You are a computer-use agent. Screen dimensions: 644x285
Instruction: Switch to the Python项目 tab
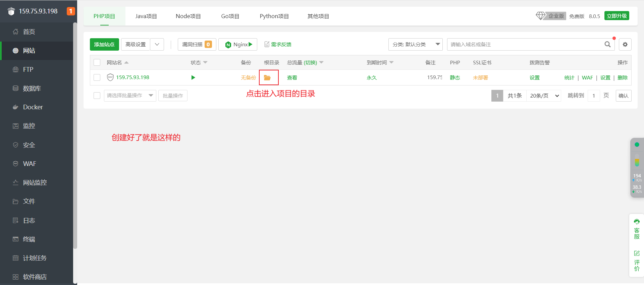pyautogui.click(x=274, y=16)
